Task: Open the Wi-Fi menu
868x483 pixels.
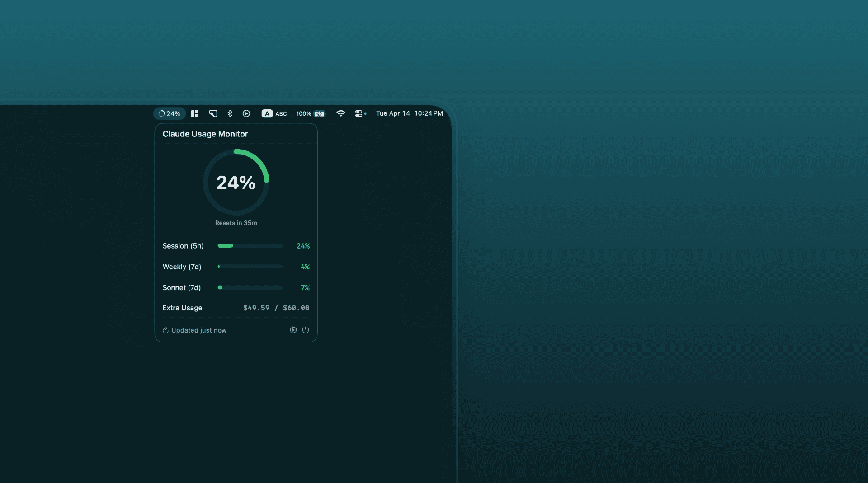Action: (341, 113)
